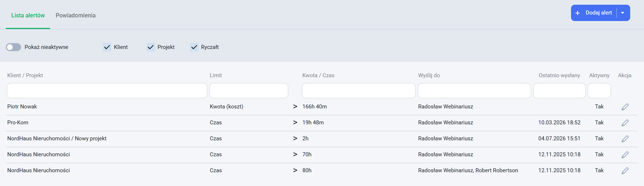Screen dimensions: 644x186
Task: Focus the Kwota / Czas filter input
Action: tap(359, 91)
